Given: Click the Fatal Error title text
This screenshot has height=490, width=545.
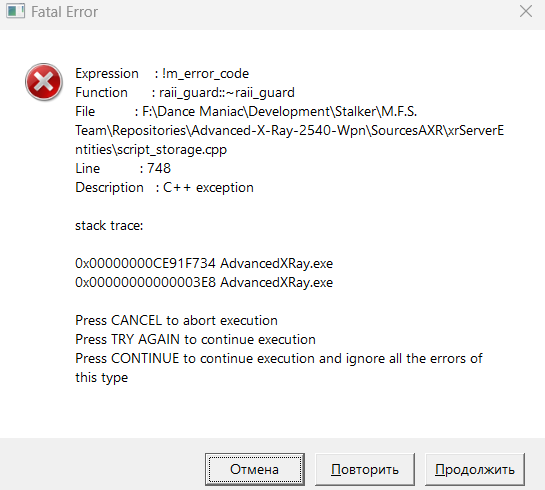Looking at the screenshot, I should click(64, 12).
